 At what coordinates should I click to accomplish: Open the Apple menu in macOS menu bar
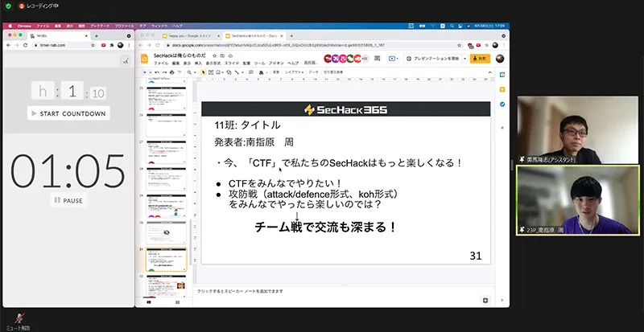click(x=10, y=26)
